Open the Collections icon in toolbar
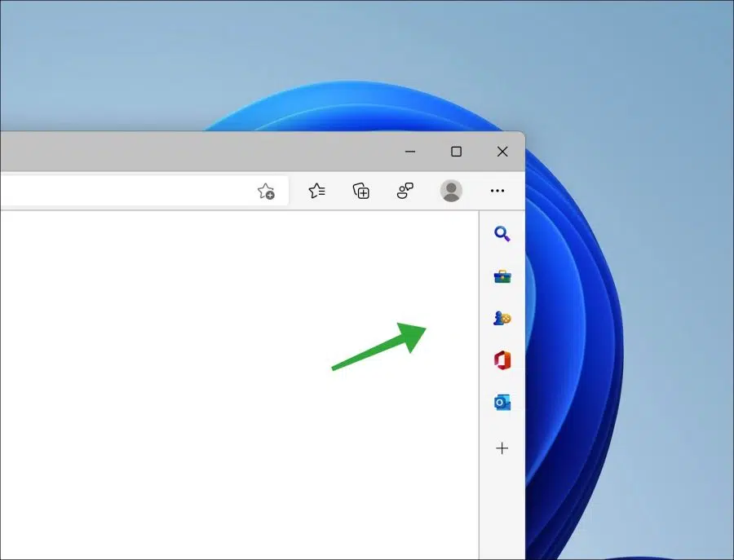 (361, 191)
